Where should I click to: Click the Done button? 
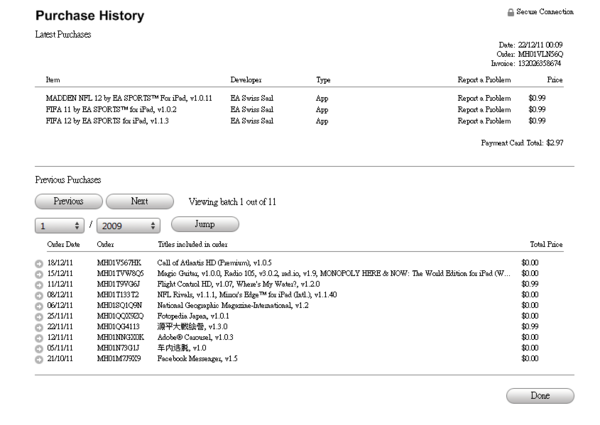[x=540, y=396]
